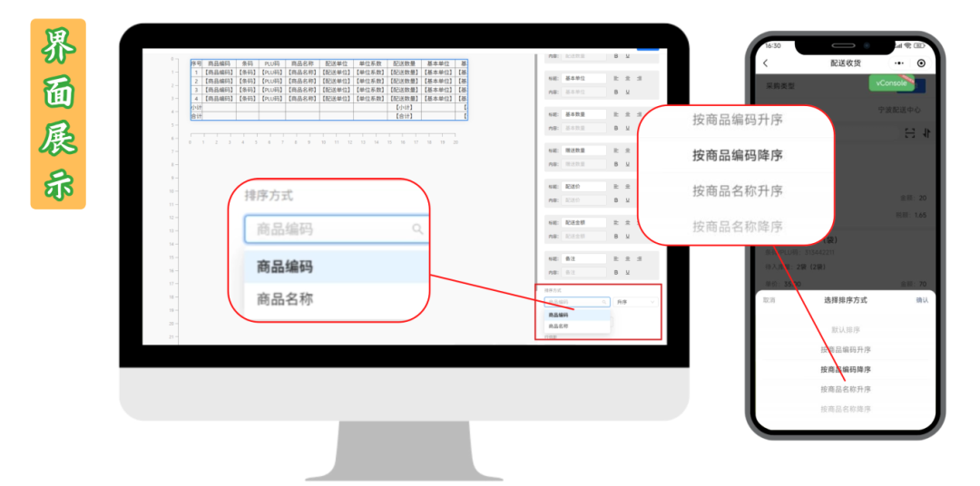Click the 【合计】 cell in the table
Image resolution: width=980 pixels, height=486 pixels.
point(405,115)
